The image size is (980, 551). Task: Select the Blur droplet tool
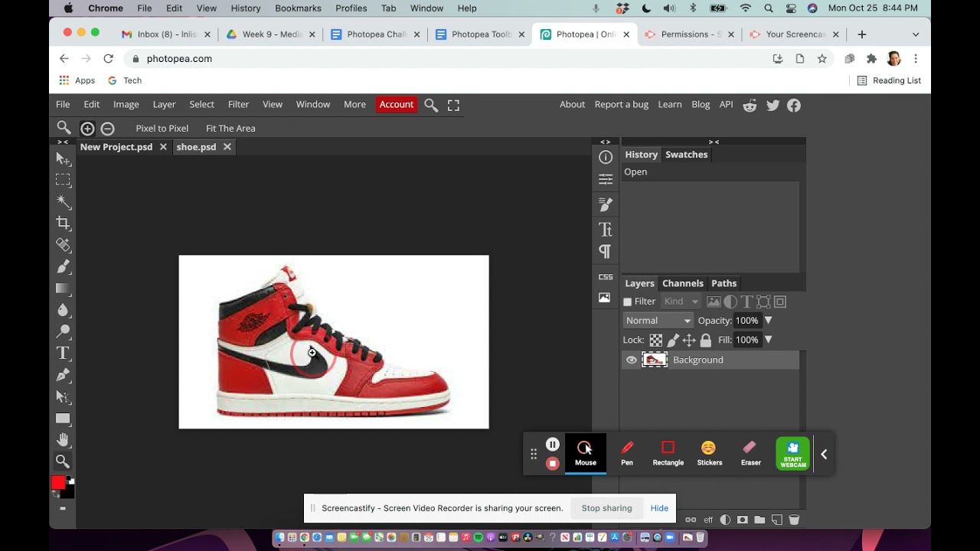[64, 310]
